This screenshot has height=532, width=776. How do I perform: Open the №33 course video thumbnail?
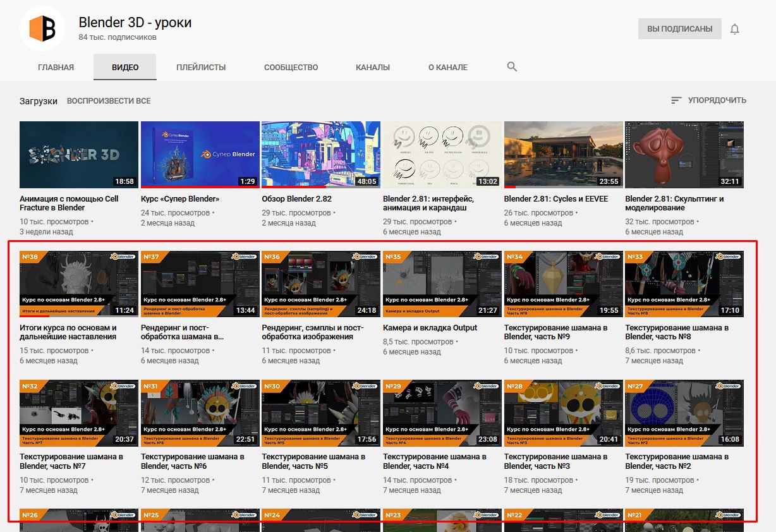[x=684, y=284]
